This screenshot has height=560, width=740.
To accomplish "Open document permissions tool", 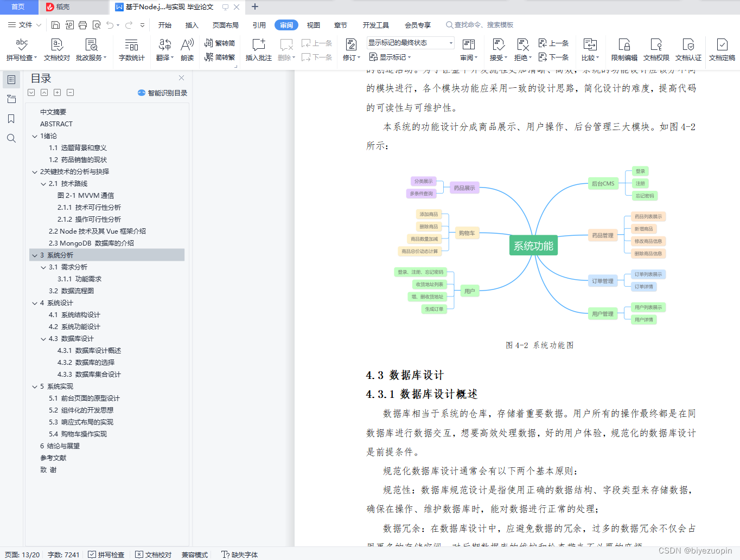I will coord(656,49).
